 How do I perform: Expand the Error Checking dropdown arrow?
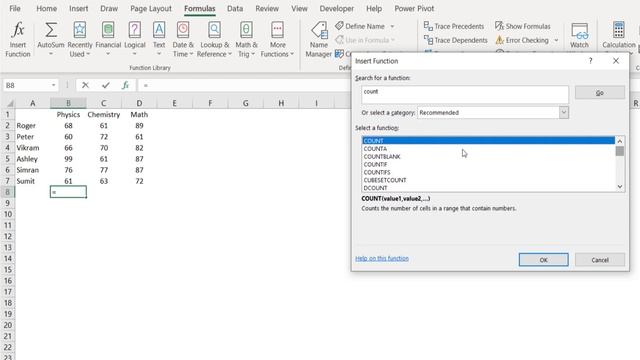[x=556, y=40]
